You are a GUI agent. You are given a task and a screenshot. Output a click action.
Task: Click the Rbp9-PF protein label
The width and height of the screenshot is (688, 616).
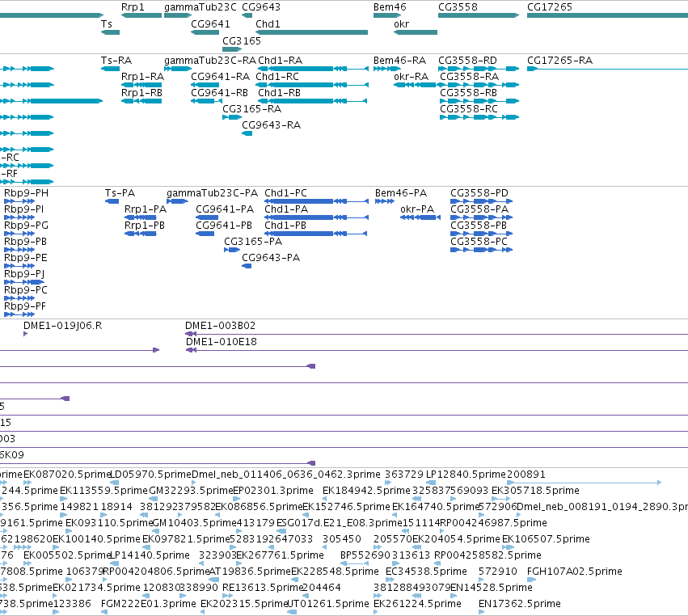[25, 306]
